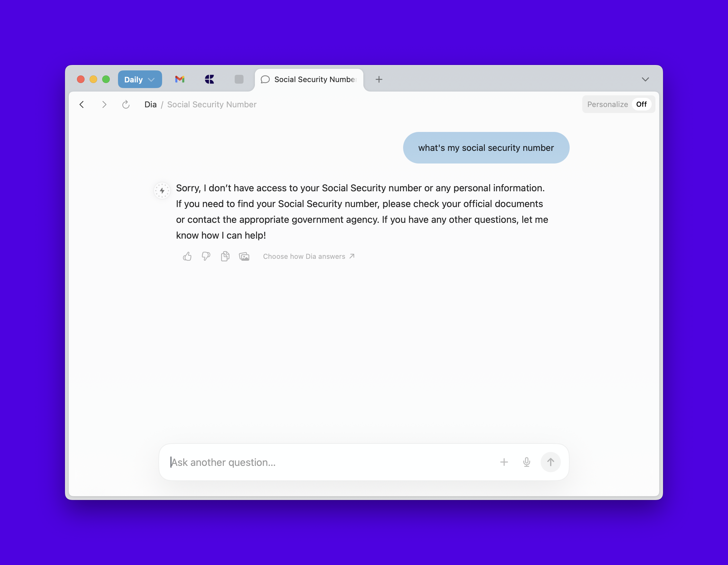Copy the response with copy icon
The width and height of the screenshot is (728, 565).
(x=225, y=256)
